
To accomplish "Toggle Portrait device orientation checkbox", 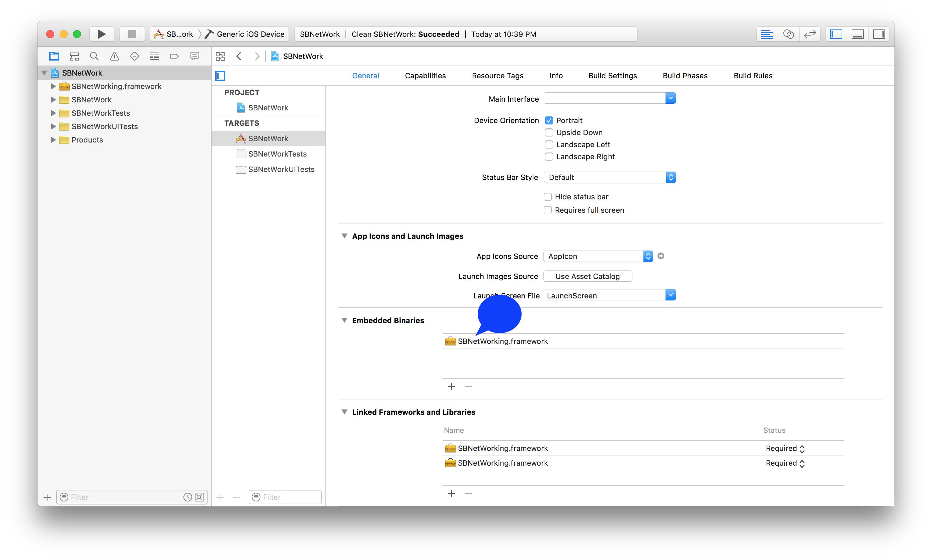I will pos(549,120).
